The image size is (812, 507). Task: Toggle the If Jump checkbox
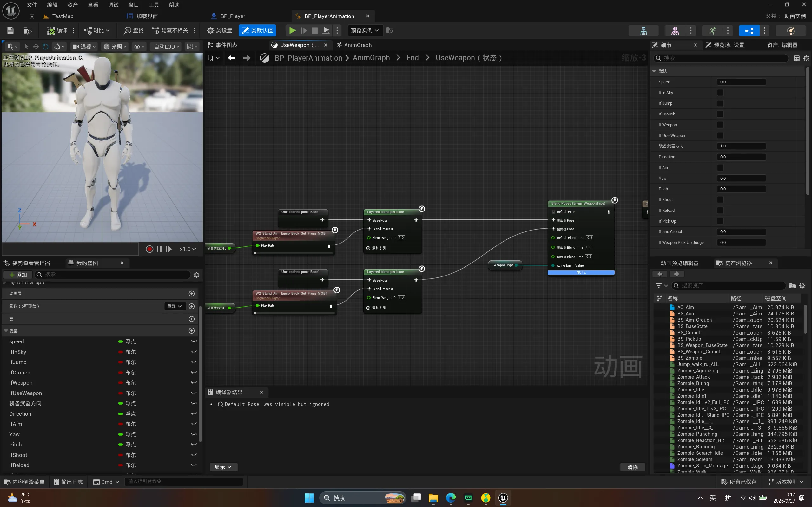pyautogui.click(x=720, y=103)
